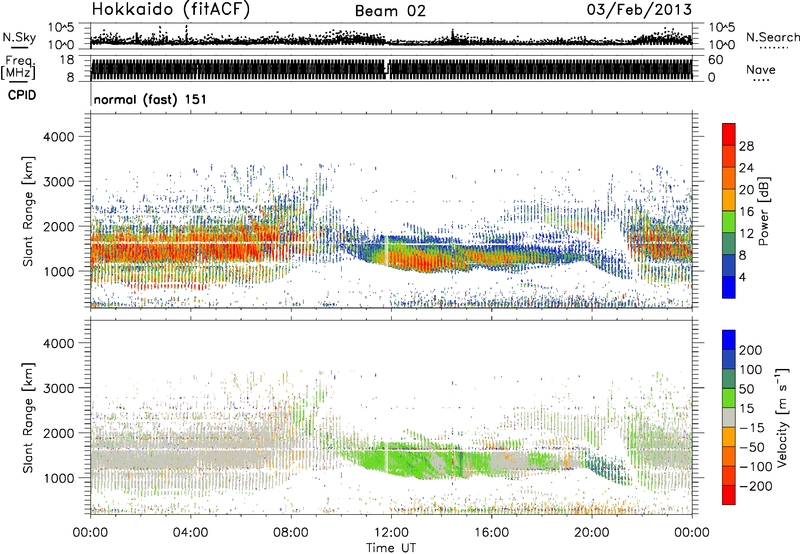Click the 'Beam 02' label
This screenshot has width=800, height=554.
click(390, 11)
